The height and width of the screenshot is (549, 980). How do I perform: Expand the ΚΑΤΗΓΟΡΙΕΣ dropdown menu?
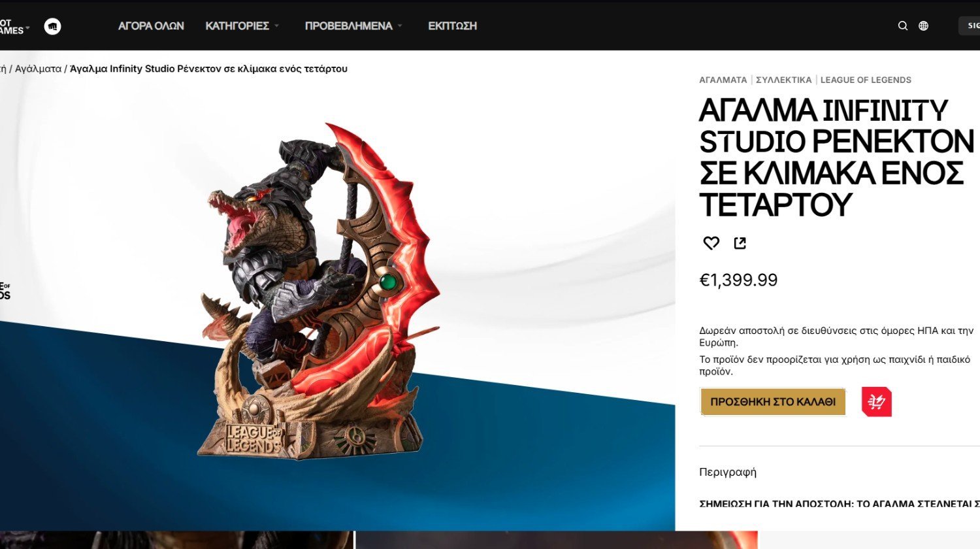click(242, 26)
